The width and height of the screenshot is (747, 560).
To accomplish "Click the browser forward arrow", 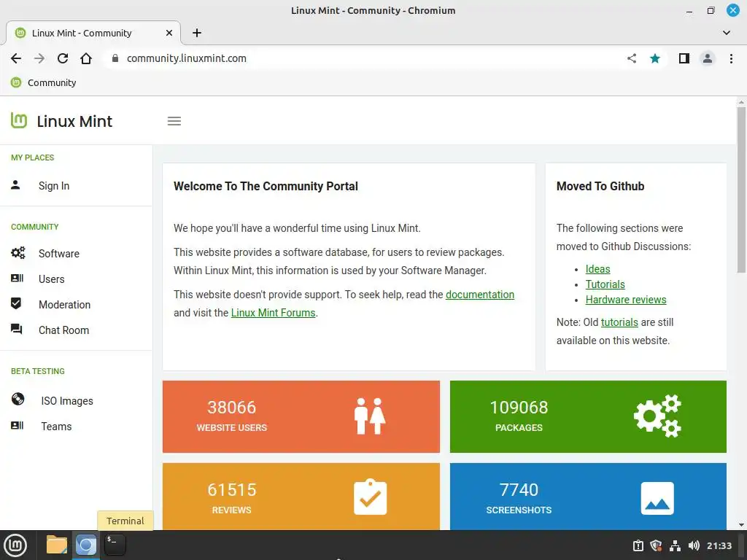I will pos(39,58).
